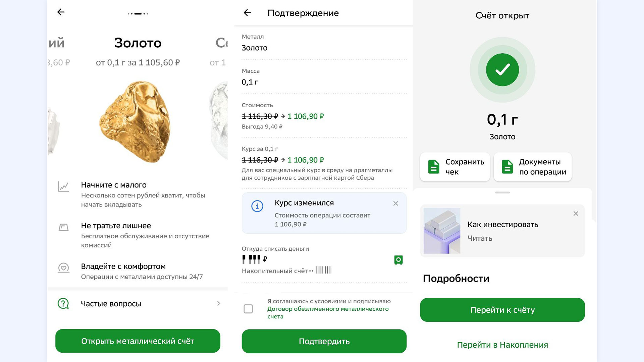Follow the Перейти в Накопления link
This screenshot has height=362, width=644.
click(x=502, y=345)
